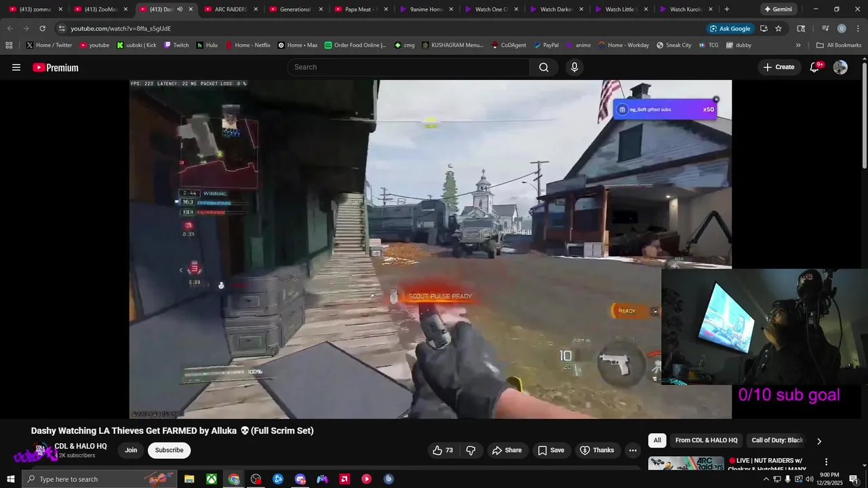This screenshot has height=488, width=868.
Task: Open Chrome apps grid in bookmarks bar
Action: click(x=9, y=45)
